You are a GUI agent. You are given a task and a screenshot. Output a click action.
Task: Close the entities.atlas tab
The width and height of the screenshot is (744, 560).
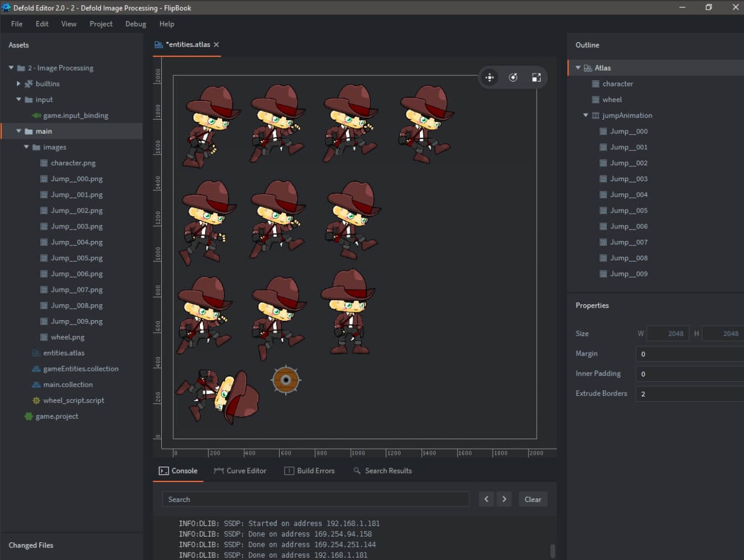tap(216, 44)
